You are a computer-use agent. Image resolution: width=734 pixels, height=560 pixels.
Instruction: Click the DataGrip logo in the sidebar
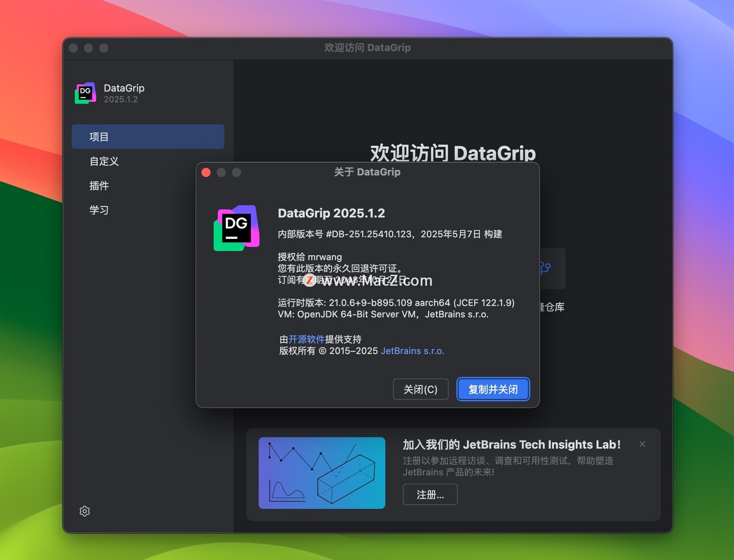coord(85,93)
